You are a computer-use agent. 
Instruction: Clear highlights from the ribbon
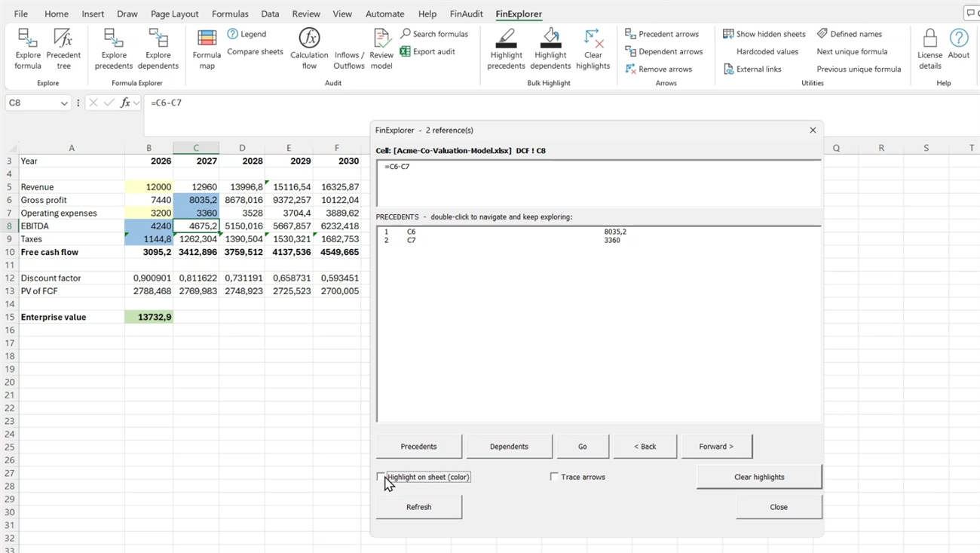593,49
